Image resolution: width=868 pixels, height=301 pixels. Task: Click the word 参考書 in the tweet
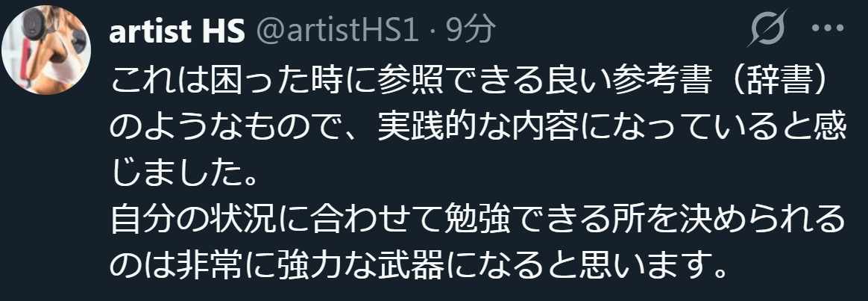coord(661,81)
